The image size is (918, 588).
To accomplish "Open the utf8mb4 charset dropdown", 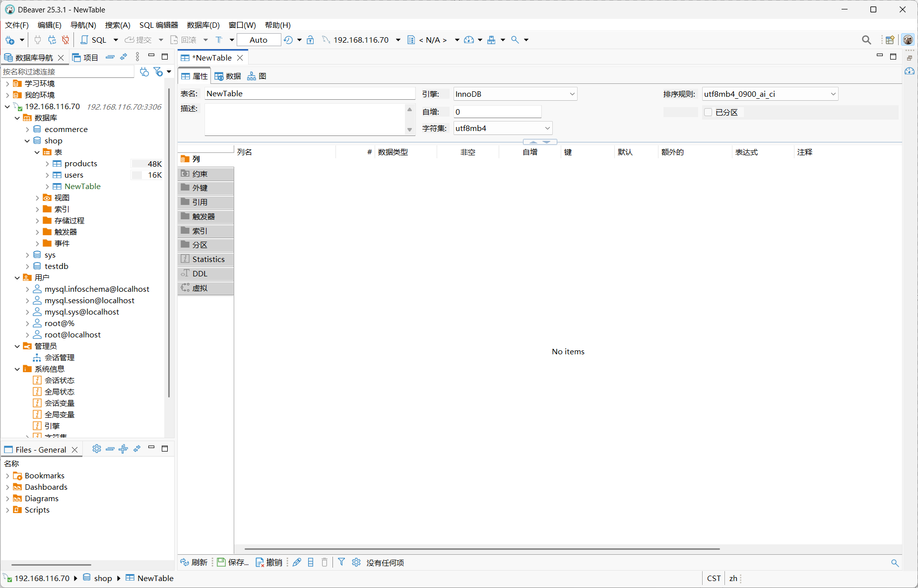I will coord(503,128).
